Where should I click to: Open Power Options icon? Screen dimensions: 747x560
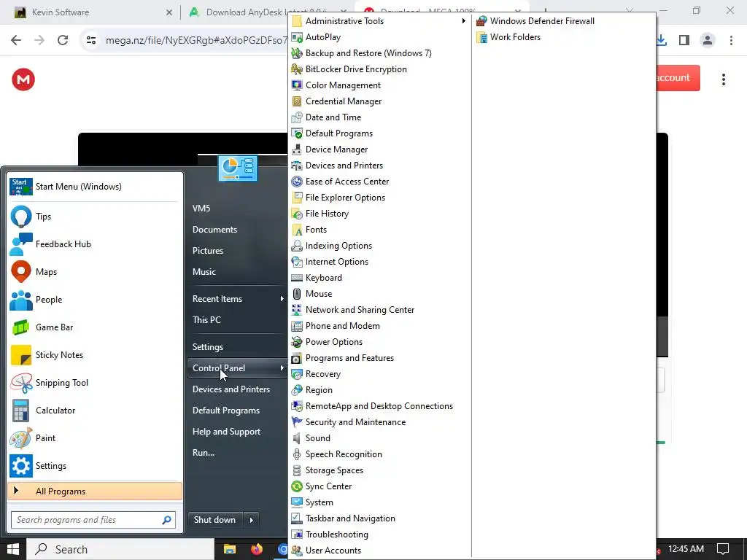pyautogui.click(x=297, y=342)
